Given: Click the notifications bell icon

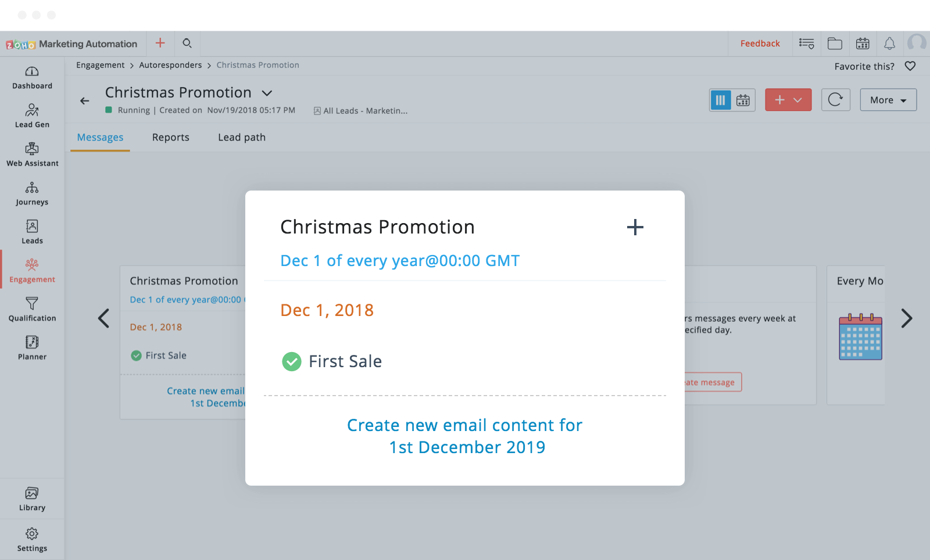Looking at the screenshot, I should (889, 44).
